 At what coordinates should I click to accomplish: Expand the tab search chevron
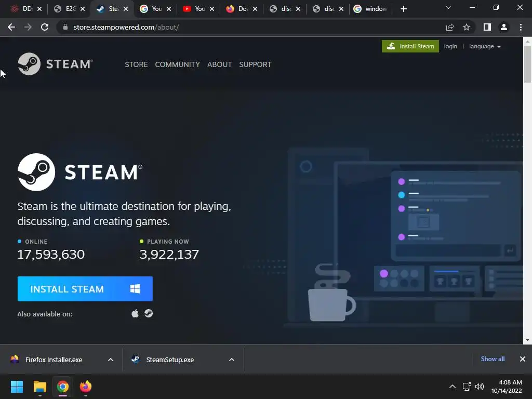click(448, 7)
